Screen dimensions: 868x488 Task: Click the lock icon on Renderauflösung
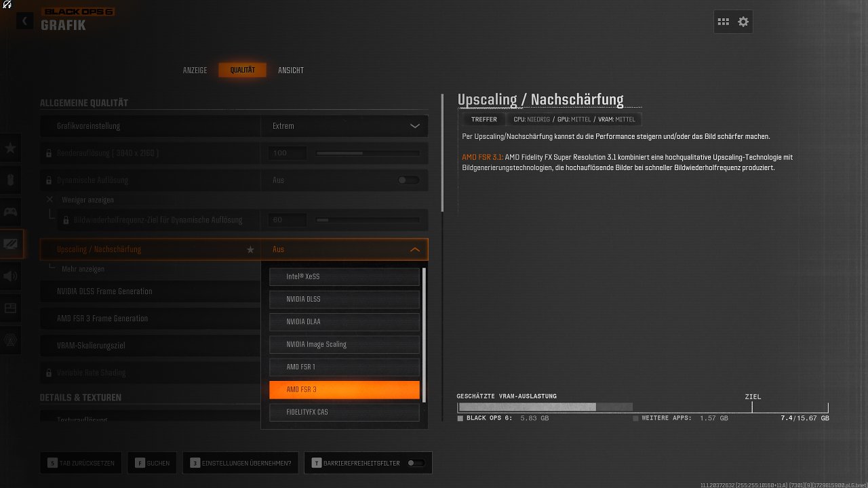pyautogui.click(x=49, y=153)
